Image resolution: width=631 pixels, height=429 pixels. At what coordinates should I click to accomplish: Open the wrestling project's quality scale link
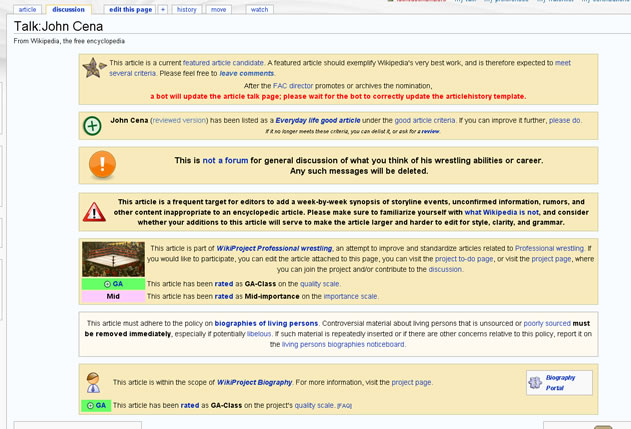[x=320, y=284]
